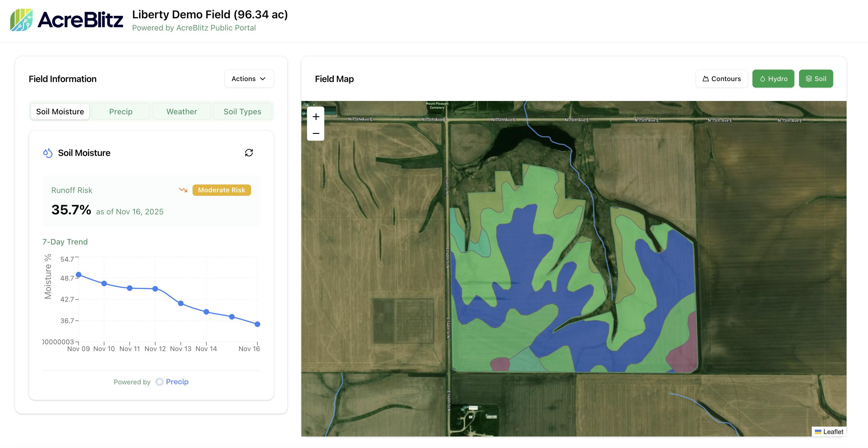
Task: Click the AcreBlitz logo icon
Action: coord(21,20)
